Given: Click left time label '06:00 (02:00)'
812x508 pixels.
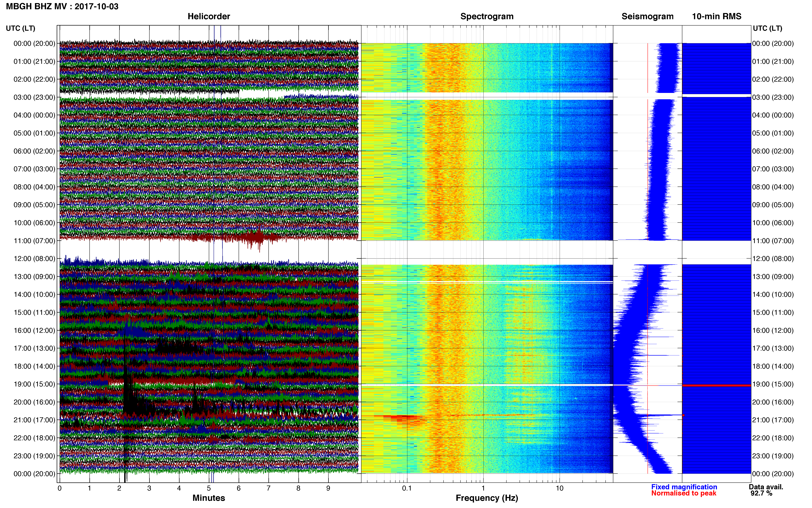Looking at the screenshot, I should tap(34, 151).
